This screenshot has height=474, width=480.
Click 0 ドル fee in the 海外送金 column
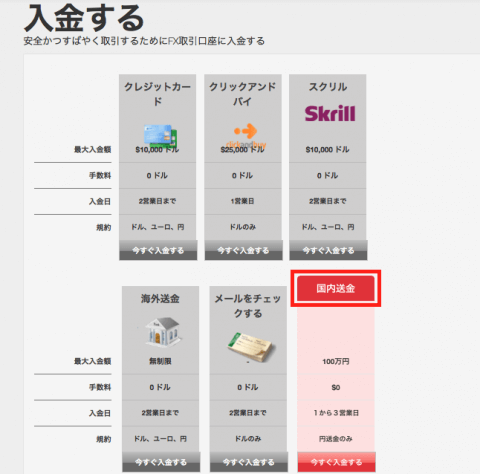click(x=160, y=387)
